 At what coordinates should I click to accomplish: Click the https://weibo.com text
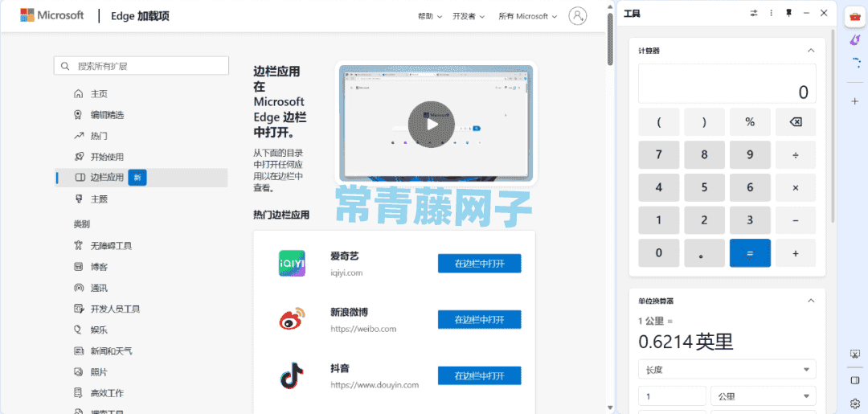[363, 329]
